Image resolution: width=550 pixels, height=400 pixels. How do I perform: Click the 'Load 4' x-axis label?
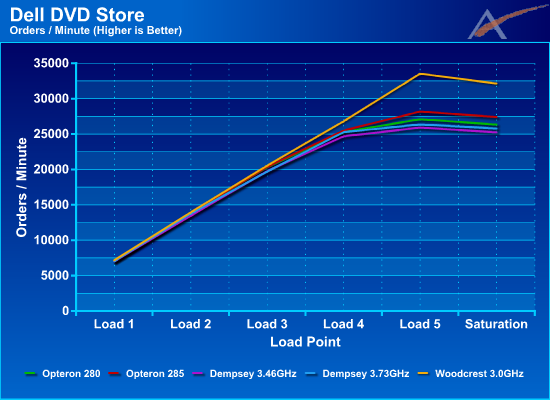[x=343, y=324]
